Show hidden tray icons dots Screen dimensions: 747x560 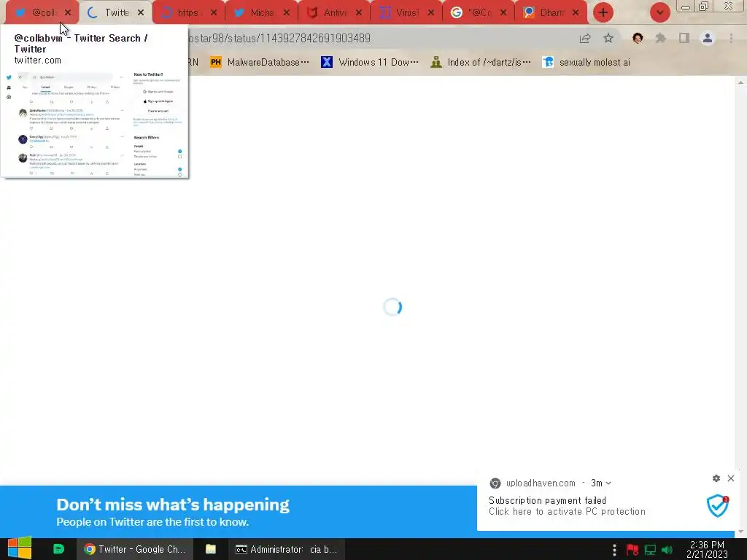coord(614,550)
